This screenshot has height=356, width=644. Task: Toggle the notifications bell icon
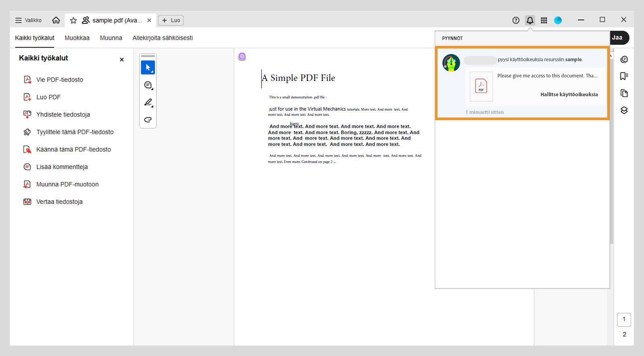tap(530, 20)
